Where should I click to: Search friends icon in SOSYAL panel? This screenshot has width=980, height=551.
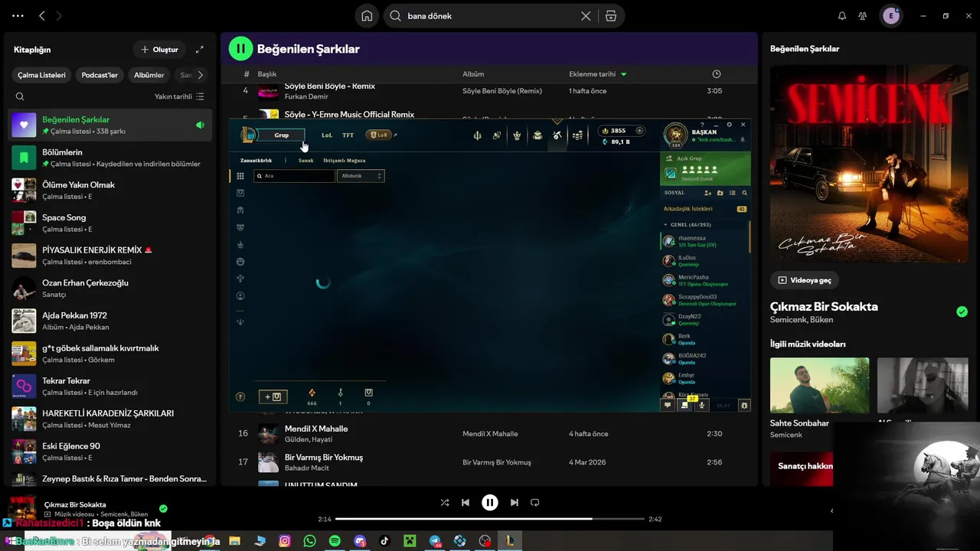coord(744,193)
